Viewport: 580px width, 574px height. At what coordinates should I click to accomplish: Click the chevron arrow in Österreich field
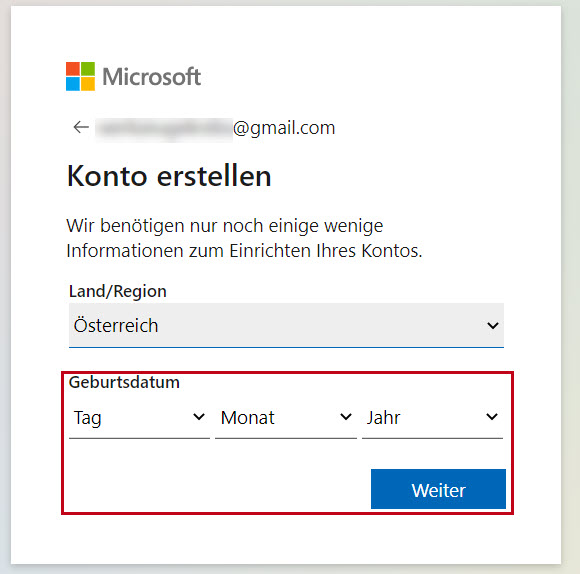coord(492,325)
